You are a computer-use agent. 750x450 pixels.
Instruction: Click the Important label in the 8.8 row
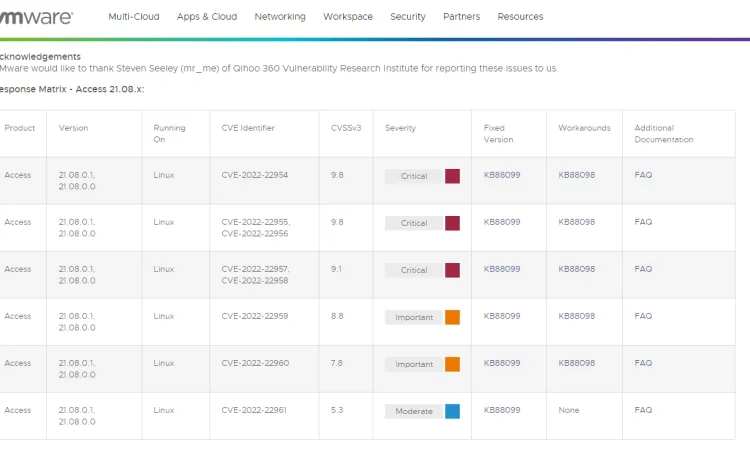[x=414, y=317]
